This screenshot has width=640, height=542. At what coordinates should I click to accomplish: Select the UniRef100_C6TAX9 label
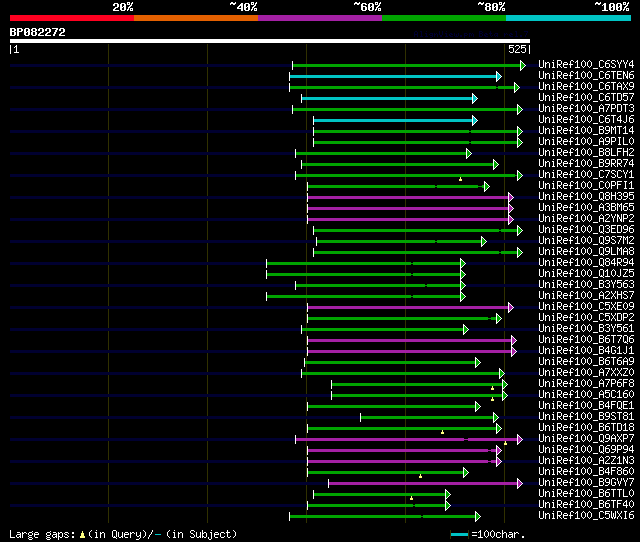(x=586, y=87)
